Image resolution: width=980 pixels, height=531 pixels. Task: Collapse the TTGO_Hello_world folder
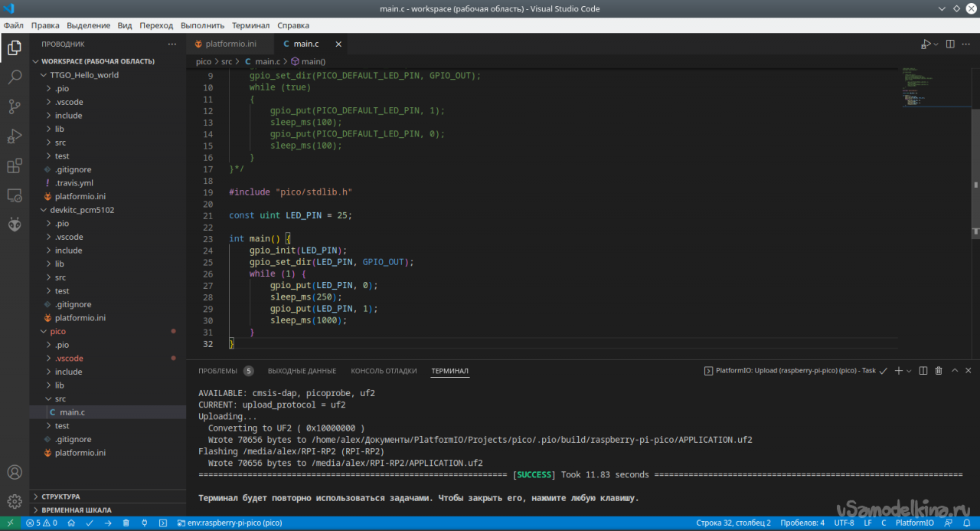click(84, 75)
